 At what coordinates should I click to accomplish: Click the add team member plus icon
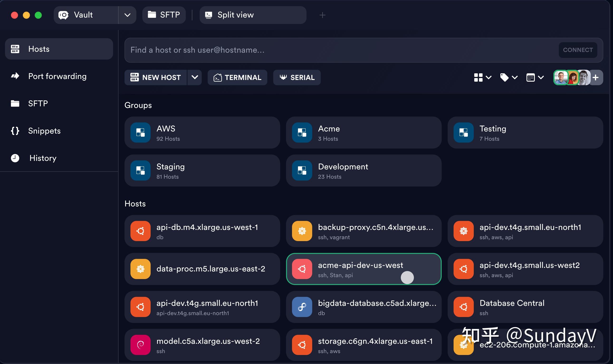pyautogui.click(x=596, y=78)
